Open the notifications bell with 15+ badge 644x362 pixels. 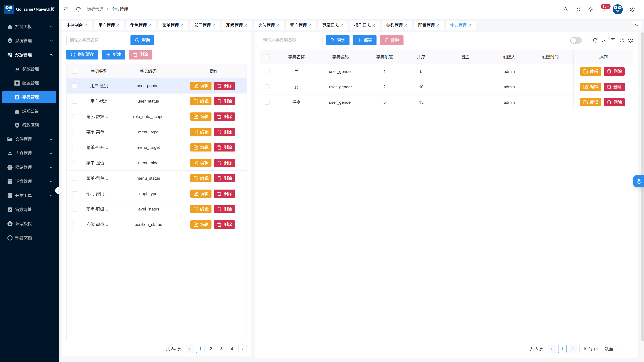603,10
